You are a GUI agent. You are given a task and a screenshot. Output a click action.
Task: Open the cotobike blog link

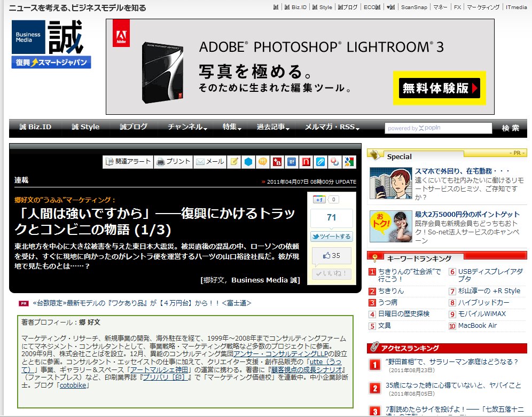tap(73, 385)
